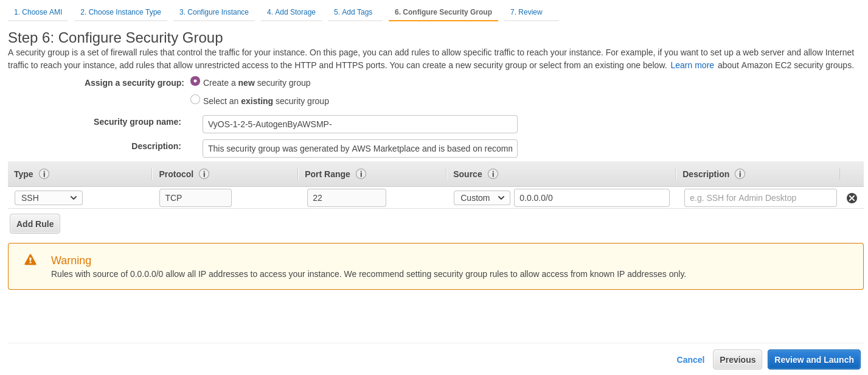Click inside the Security group name field
868x375 pixels.
click(x=359, y=124)
